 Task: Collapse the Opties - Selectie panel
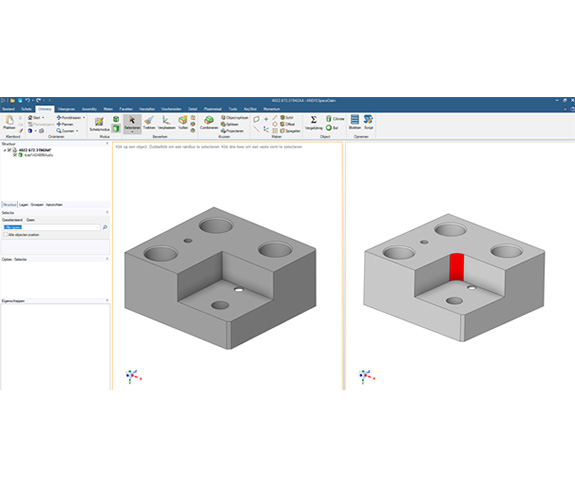coord(107,259)
